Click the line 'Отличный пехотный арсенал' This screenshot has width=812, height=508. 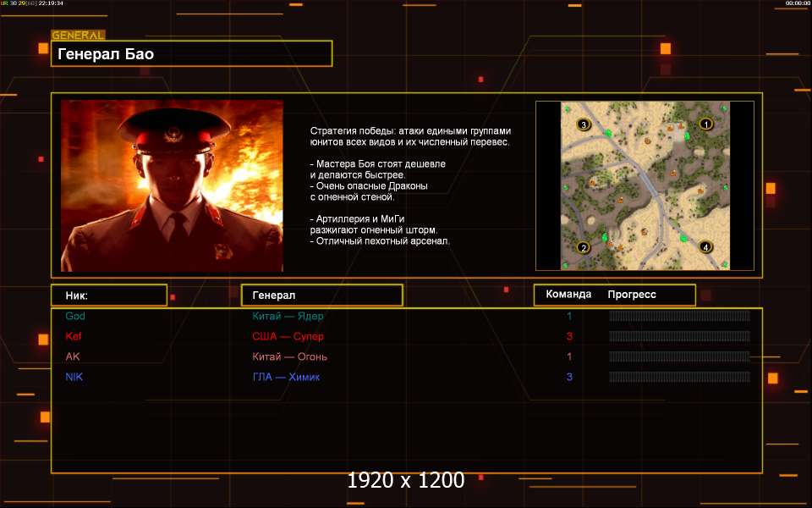coord(380,241)
